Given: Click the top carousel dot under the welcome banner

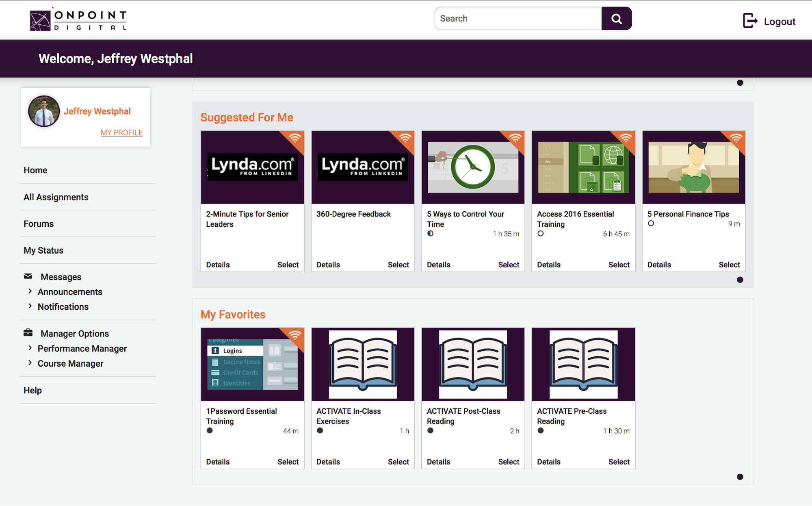Looking at the screenshot, I should [740, 83].
